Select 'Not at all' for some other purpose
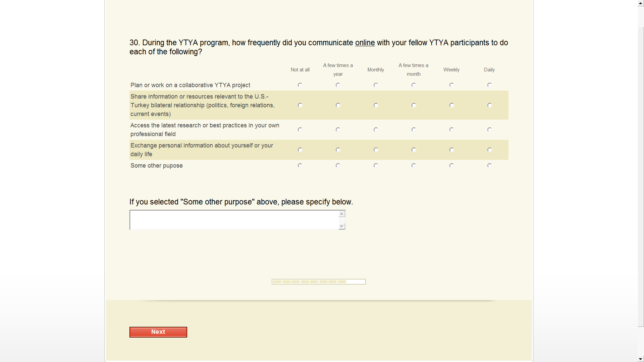 tap(300, 166)
